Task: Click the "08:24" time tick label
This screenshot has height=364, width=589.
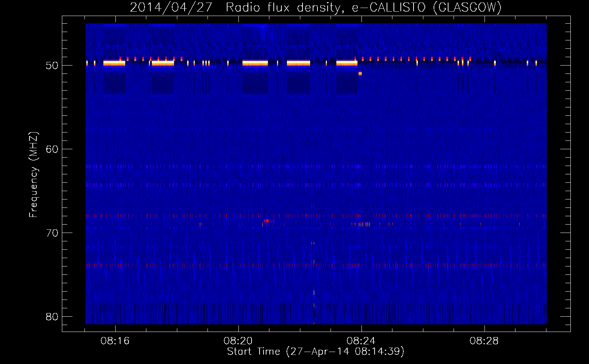Action: pos(361,341)
